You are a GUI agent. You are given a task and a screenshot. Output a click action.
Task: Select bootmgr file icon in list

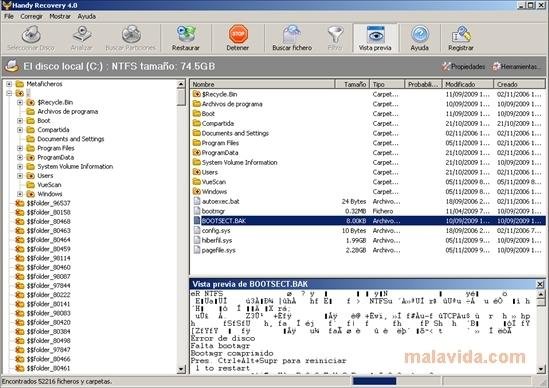197,211
